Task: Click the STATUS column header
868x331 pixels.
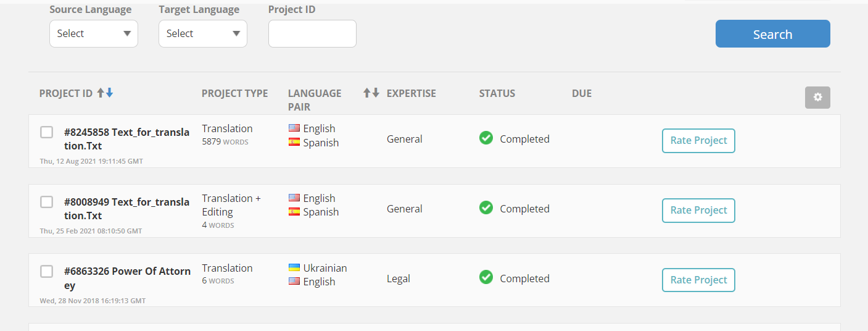Action: point(497,93)
